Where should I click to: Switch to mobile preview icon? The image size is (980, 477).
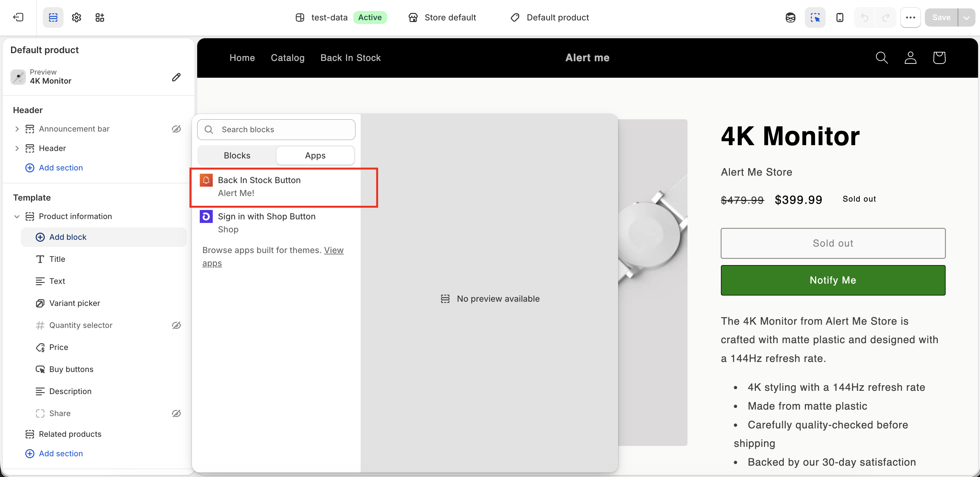click(840, 17)
